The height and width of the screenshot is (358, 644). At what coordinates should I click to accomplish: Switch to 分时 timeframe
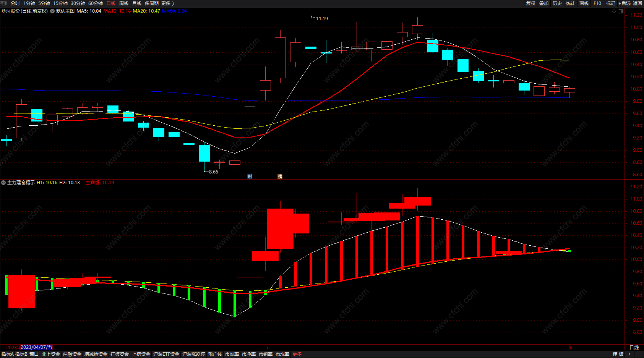[x=15, y=3]
